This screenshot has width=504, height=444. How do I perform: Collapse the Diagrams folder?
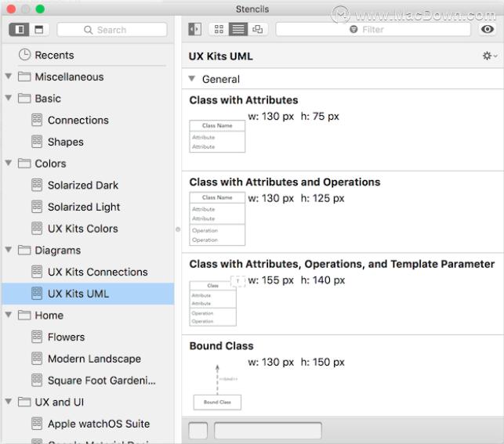9,250
